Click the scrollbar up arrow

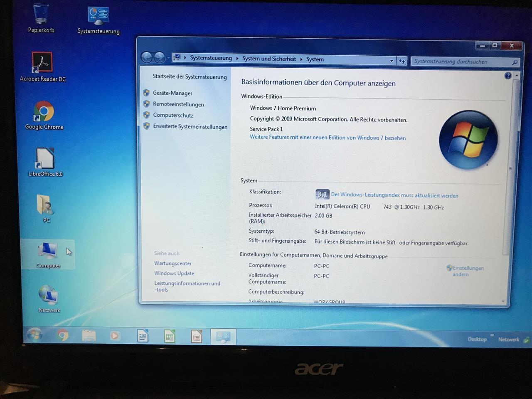tap(517, 76)
